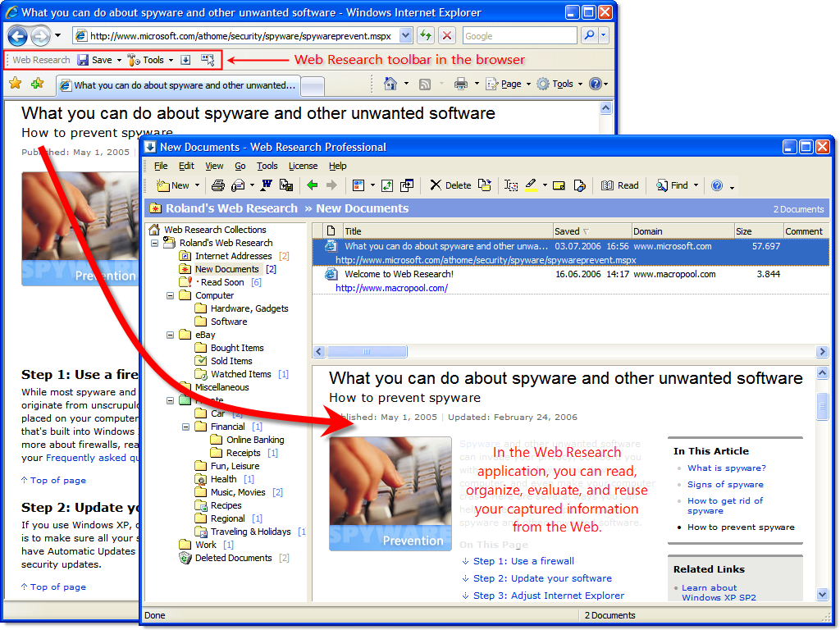Click the IE Home icon

[x=390, y=84]
